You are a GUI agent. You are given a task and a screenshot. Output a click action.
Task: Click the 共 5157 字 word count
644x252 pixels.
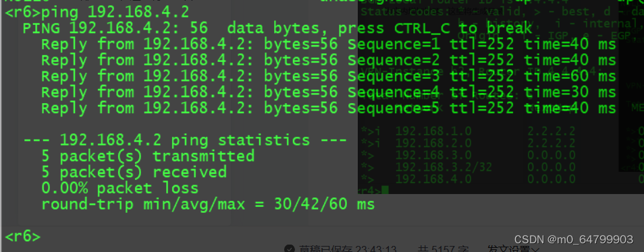coord(444,249)
